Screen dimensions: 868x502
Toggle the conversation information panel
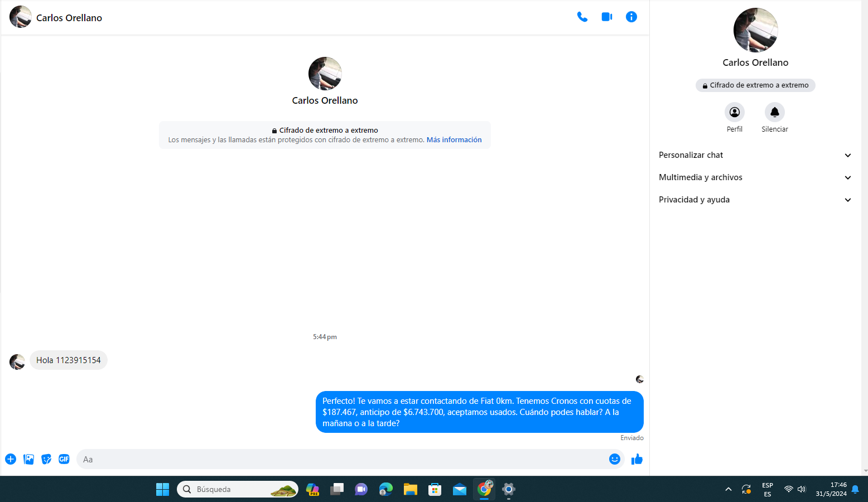(631, 17)
